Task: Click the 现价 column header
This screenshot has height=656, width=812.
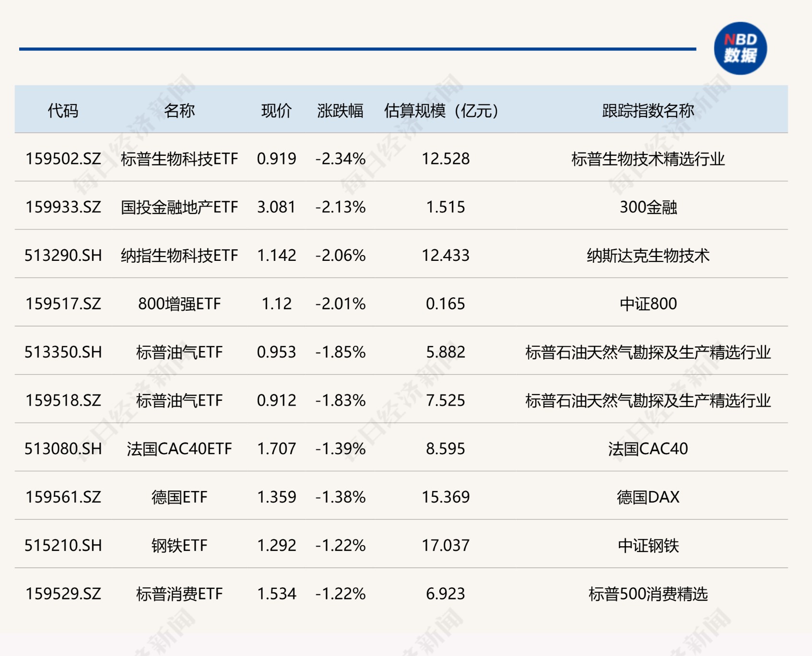Action: [x=276, y=111]
